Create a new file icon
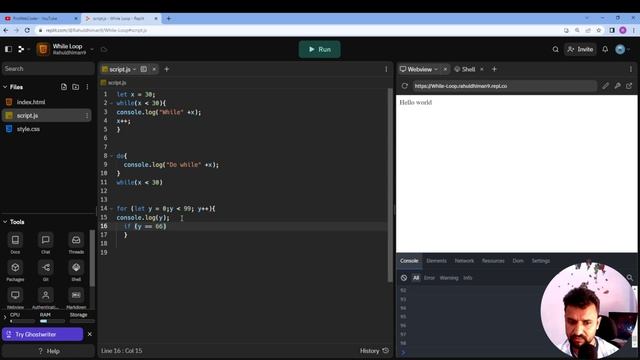Screen dimensions: 640x360 coord(64,87)
